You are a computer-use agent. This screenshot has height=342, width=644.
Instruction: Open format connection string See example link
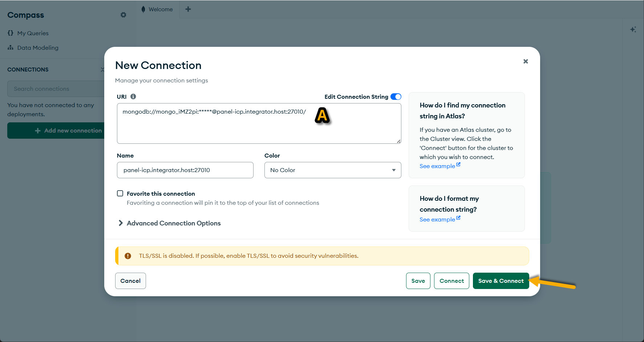pos(437,220)
